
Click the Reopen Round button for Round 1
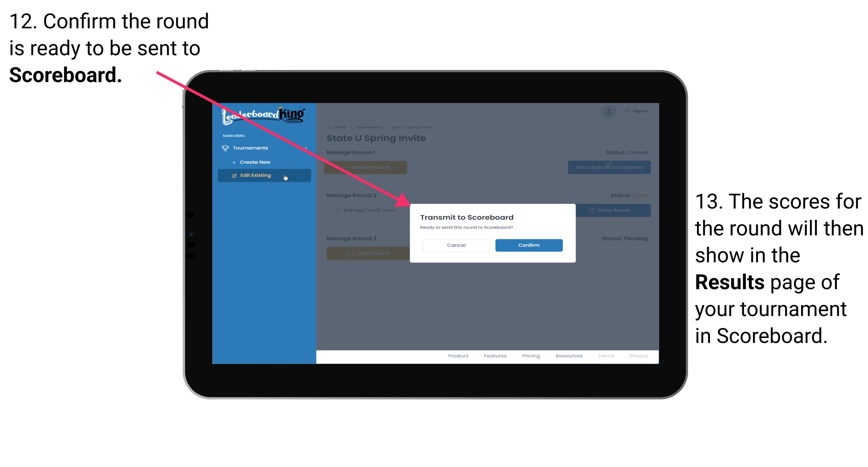pos(367,167)
